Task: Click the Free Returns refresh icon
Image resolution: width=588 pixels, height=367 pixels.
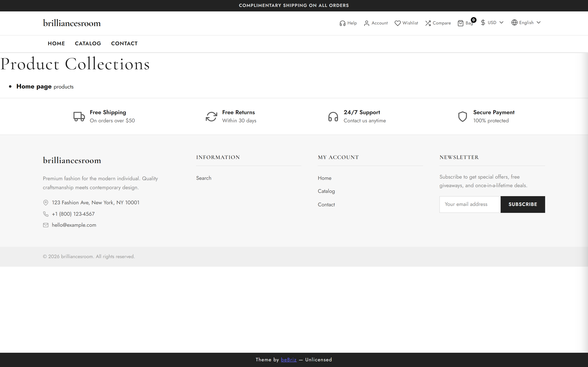Action: tap(211, 116)
